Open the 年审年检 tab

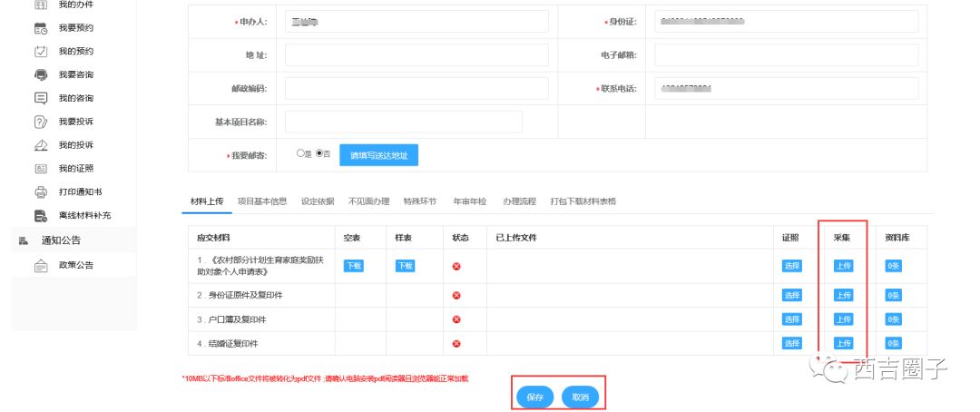coord(470,201)
